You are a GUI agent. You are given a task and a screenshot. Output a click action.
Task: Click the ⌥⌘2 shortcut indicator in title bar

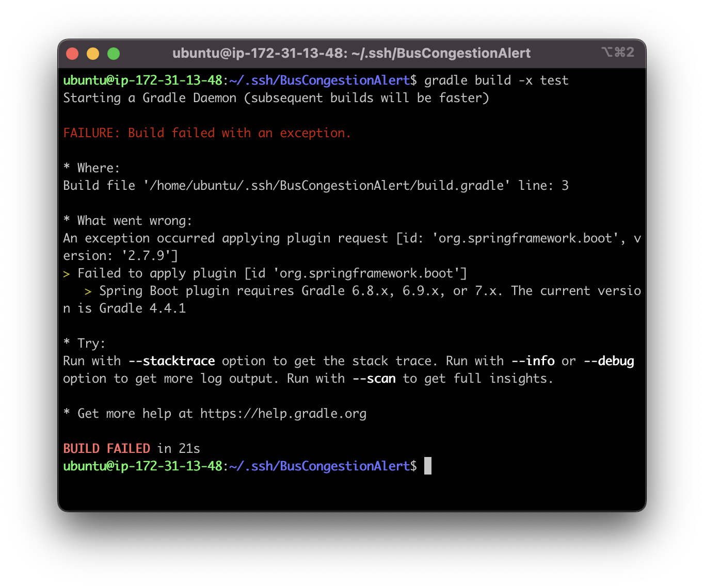click(x=617, y=52)
